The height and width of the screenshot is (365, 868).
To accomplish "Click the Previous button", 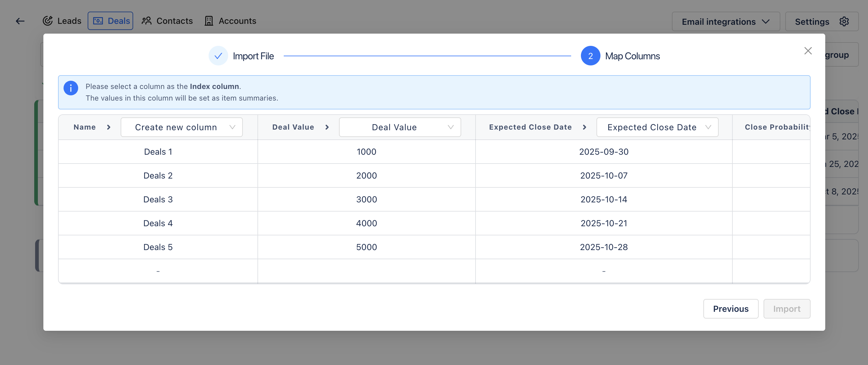I will [x=731, y=309].
